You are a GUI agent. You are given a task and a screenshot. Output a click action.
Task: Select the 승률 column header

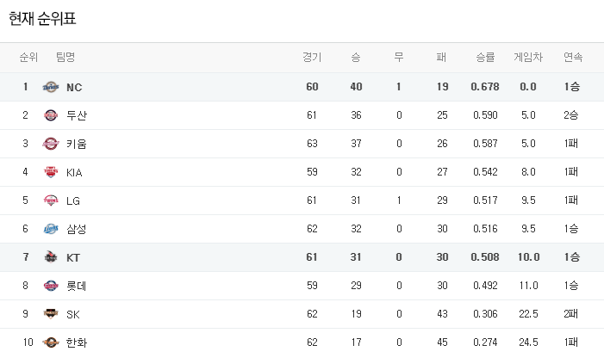pos(485,58)
